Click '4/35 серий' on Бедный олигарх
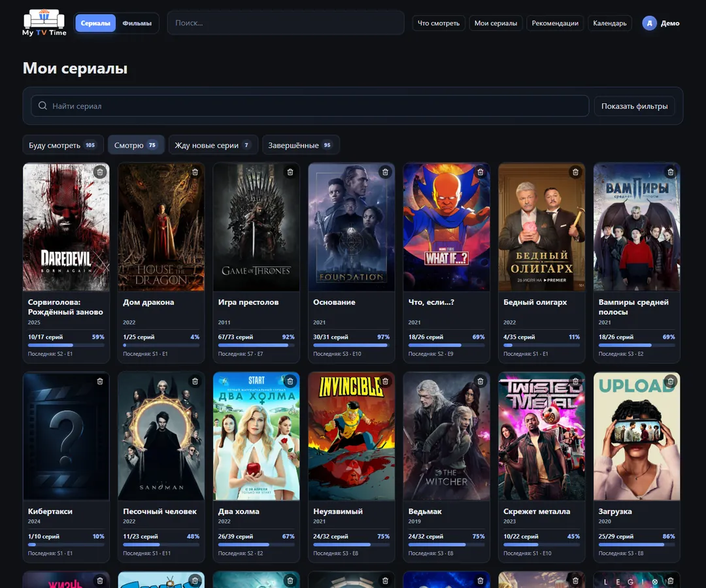The height and width of the screenshot is (588, 706). point(519,337)
